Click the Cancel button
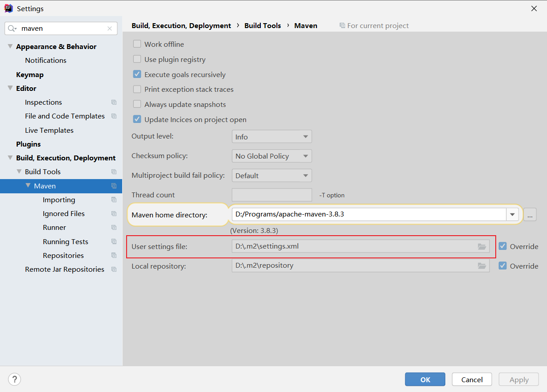The image size is (547, 392). [x=472, y=380]
